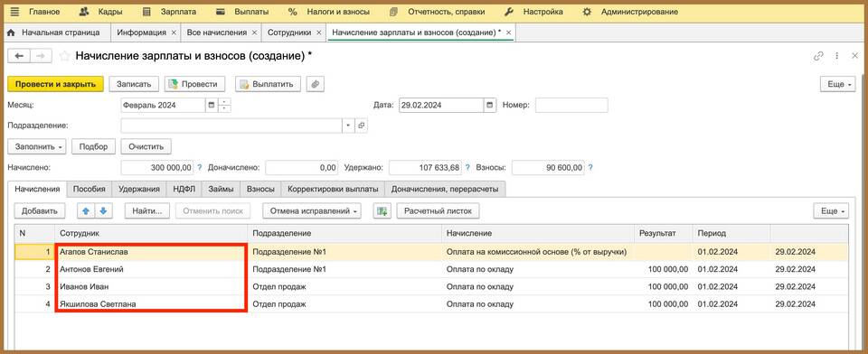
Task: Go back with the left arrow
Action: [x=19, y=55]
